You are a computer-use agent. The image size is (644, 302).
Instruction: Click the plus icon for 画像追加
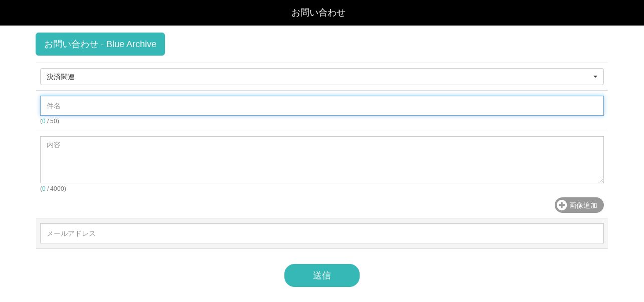pyautogui.click(x=562, y=205)
